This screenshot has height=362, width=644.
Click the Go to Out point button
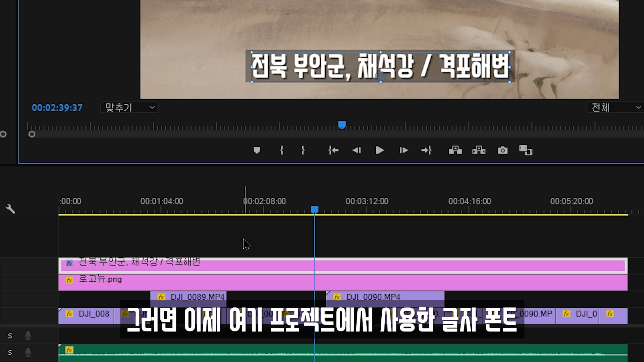pyautogui.click(x=426, y=150)
